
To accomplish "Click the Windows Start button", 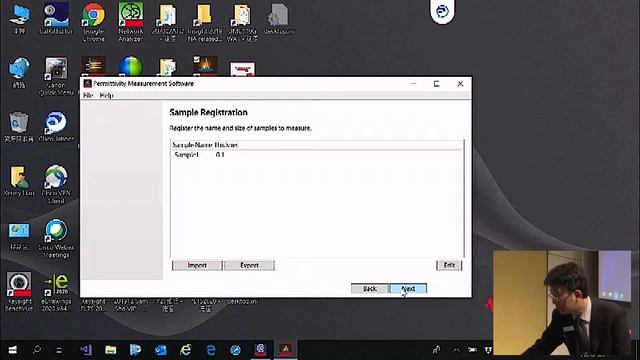I will (13, 350).
